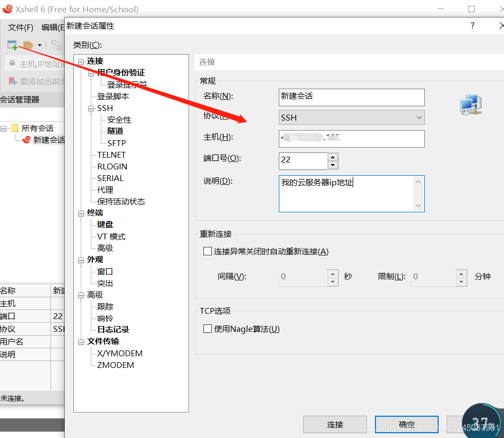Select the 新建会话 session in session manager
Viewport: 504px width, 438px height.
tap(49, 140)
